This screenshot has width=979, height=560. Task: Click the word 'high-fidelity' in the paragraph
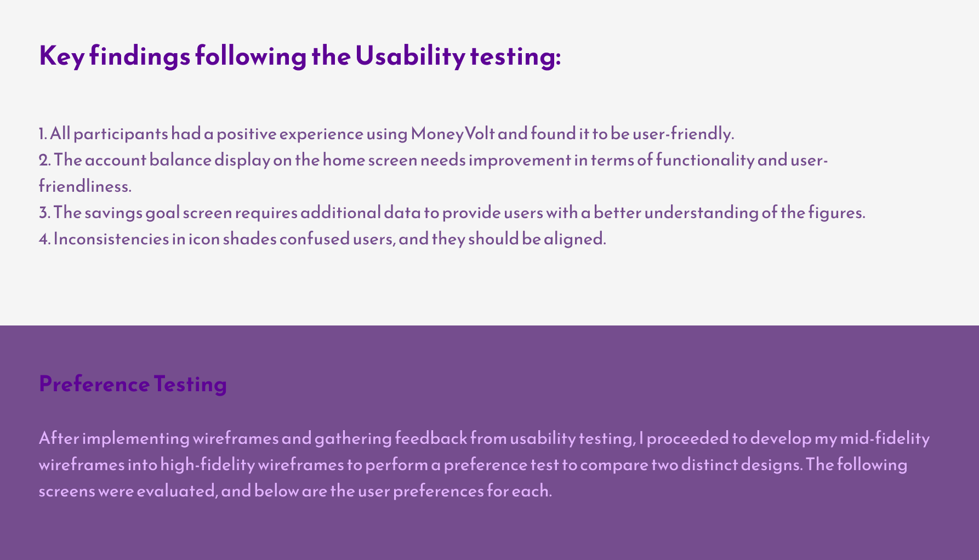click(x=208, y=465)
